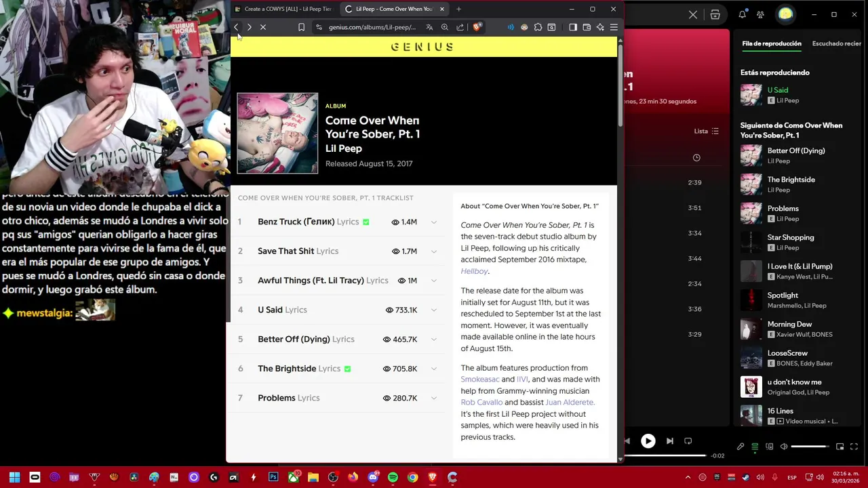Viewport: 868px width, 488px height.
Task: Expand the Problems track row
Action: tap(434, 398)
